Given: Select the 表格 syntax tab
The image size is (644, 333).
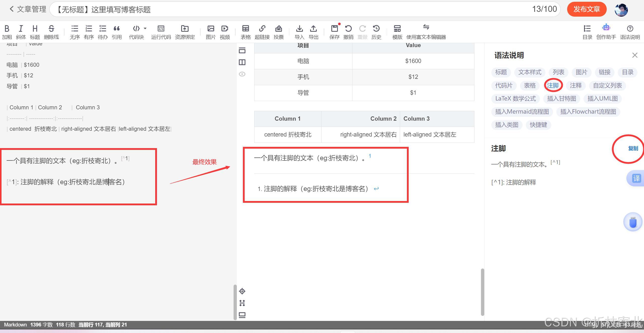Looking at the screenshot, I should (x=530, y=85).
